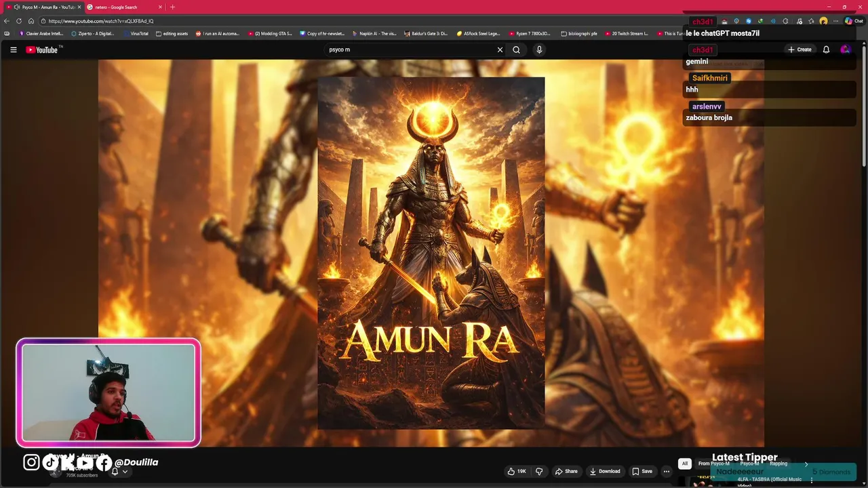Screen dimensions: 868x488
Task: Open the browser profile avatar
Action: (x=823, y=21)
